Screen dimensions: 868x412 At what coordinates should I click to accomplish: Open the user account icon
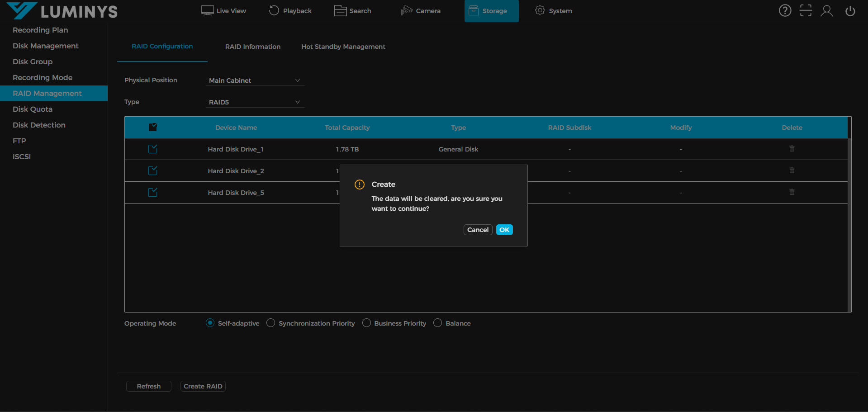[x=827, y=11]
